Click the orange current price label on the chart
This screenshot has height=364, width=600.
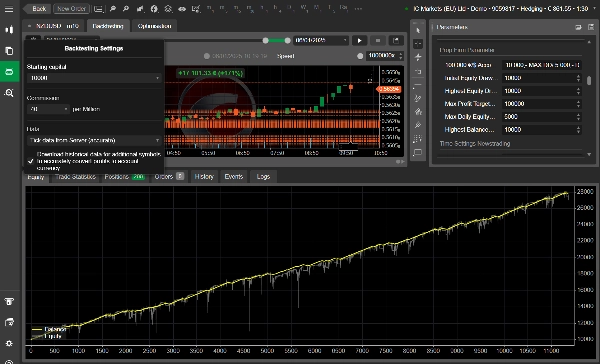coord(390,89)
